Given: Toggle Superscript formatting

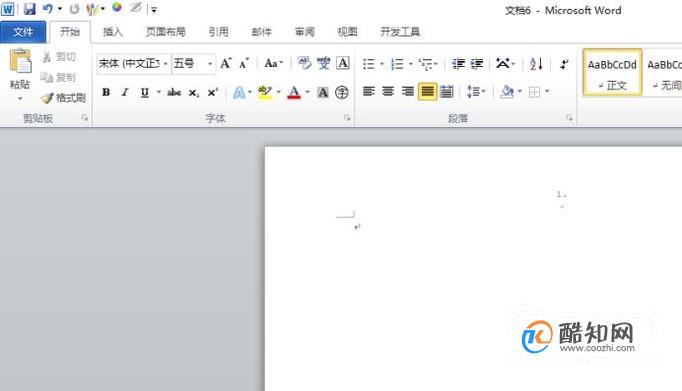Looking at the screenshot, I should coord(212,93).
